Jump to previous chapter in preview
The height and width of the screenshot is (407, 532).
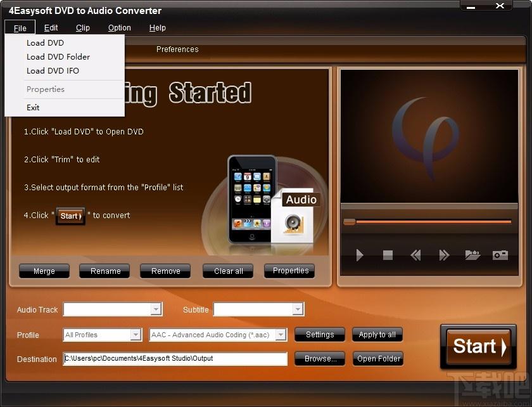tap(415, 255)
